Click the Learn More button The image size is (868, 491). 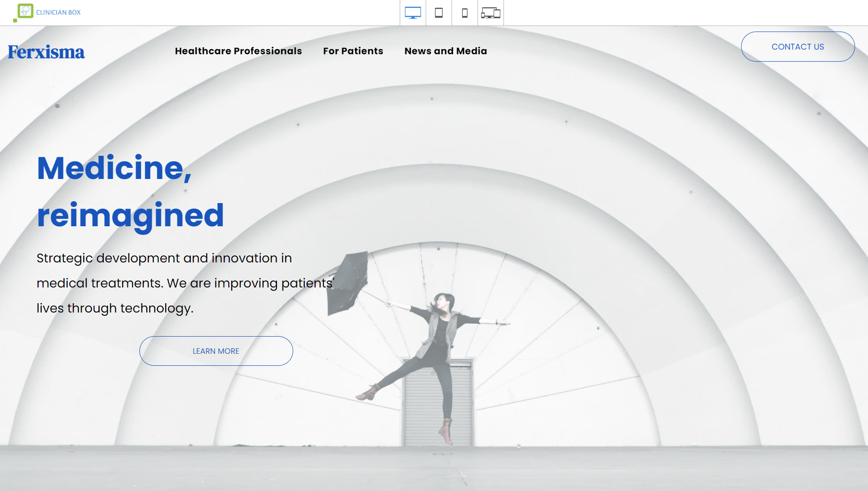pyautogui.click(x=216, y=351)
